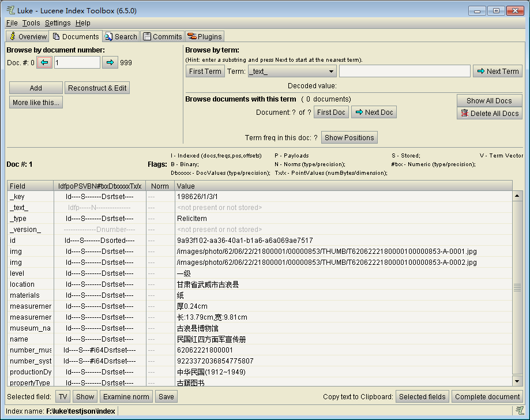Click the Next Term button
The image size is (530, 420).
coord(498,72)
